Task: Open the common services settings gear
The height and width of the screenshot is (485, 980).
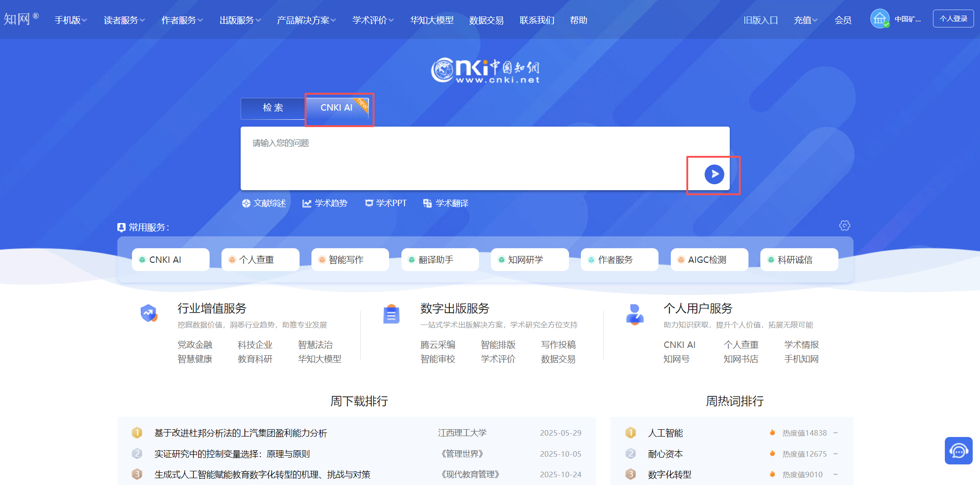Action: point(844,226)
